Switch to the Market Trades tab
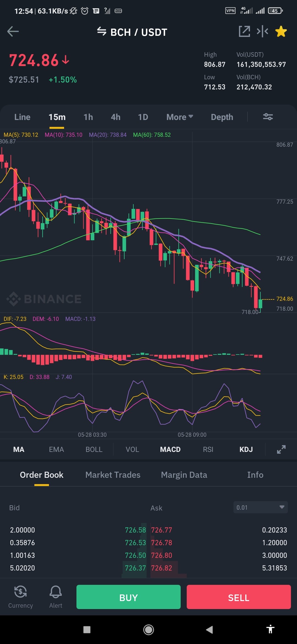 pyautogui.click(x=113, y=475)
